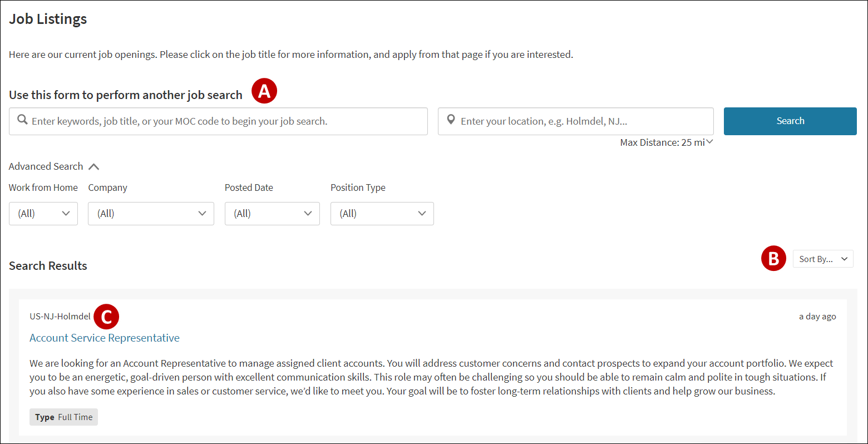Open the Max Distance 25 mi dropdown
868x444 pixels.
click(x=667, y=142)
